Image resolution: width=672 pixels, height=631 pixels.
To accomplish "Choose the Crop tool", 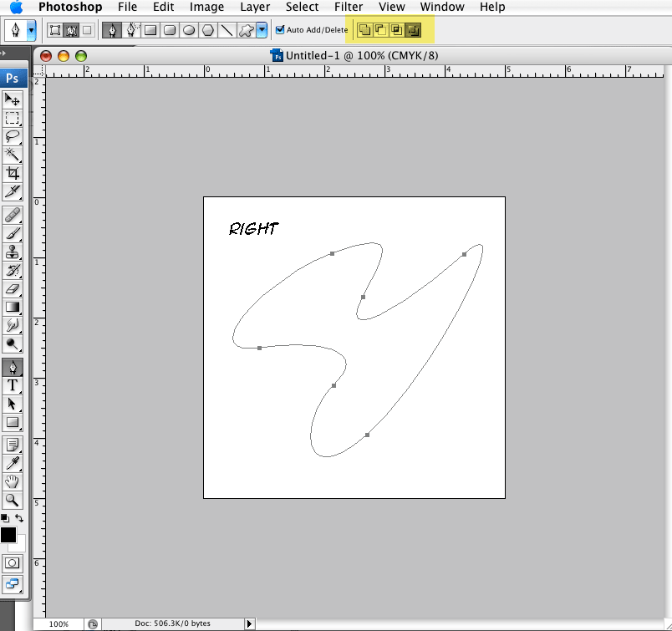I will point(12,174).
